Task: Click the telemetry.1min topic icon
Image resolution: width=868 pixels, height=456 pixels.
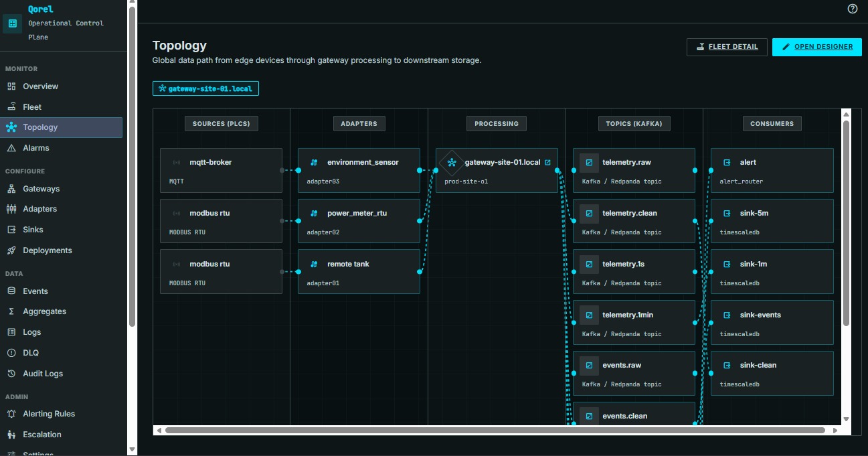Action: 590,315
